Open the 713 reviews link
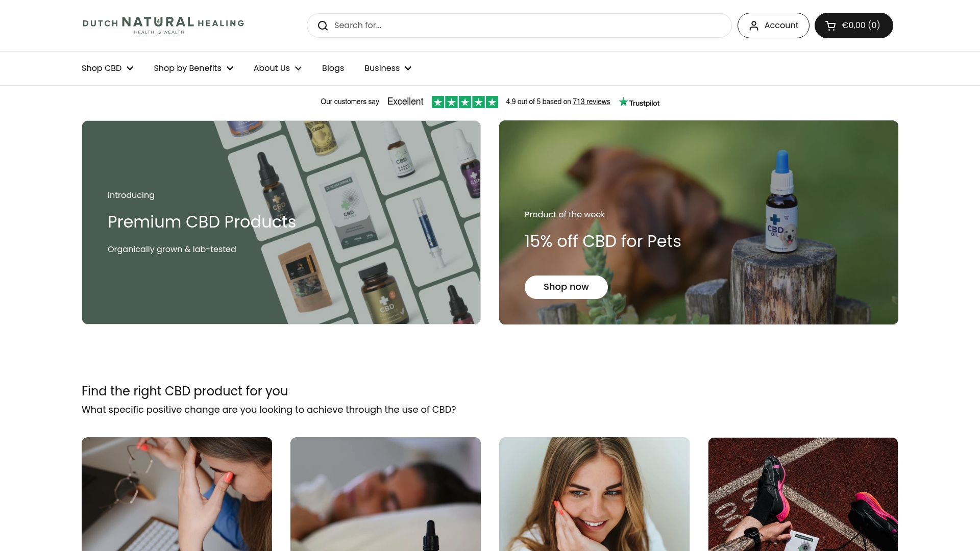 591,102
